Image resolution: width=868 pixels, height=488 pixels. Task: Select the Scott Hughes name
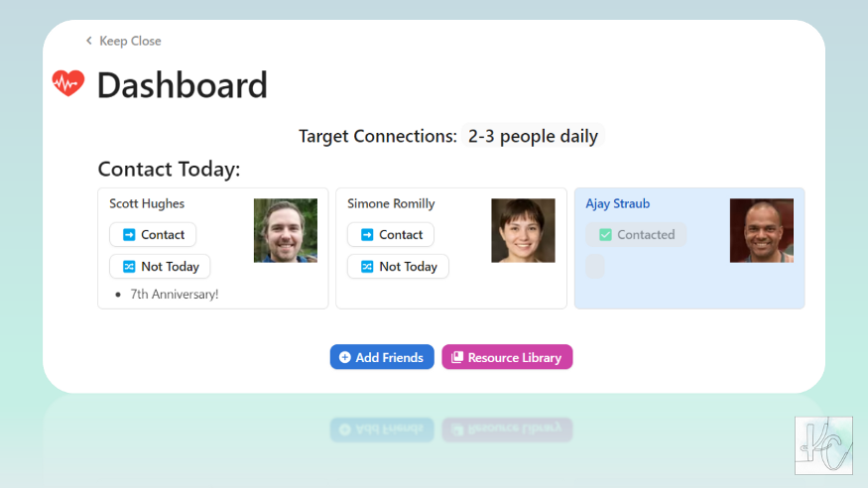147,204
